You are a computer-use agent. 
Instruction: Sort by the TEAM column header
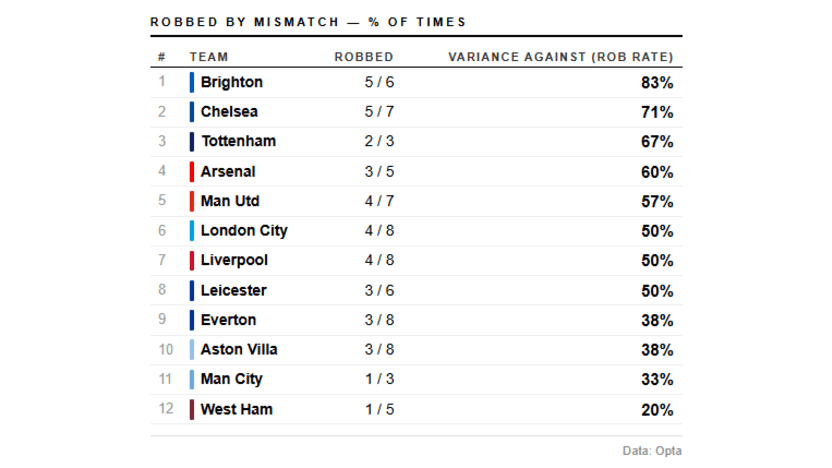[x=209, y=57]
